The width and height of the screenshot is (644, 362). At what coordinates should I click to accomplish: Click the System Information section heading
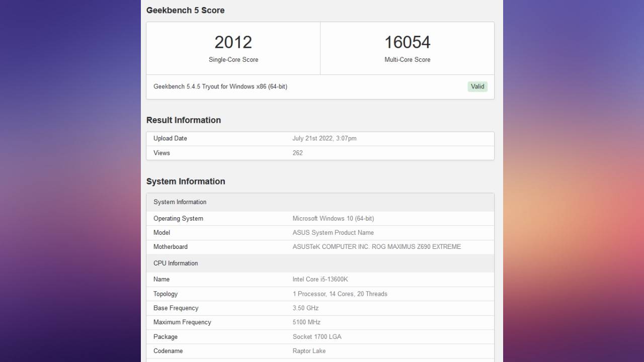click(186, 182)
